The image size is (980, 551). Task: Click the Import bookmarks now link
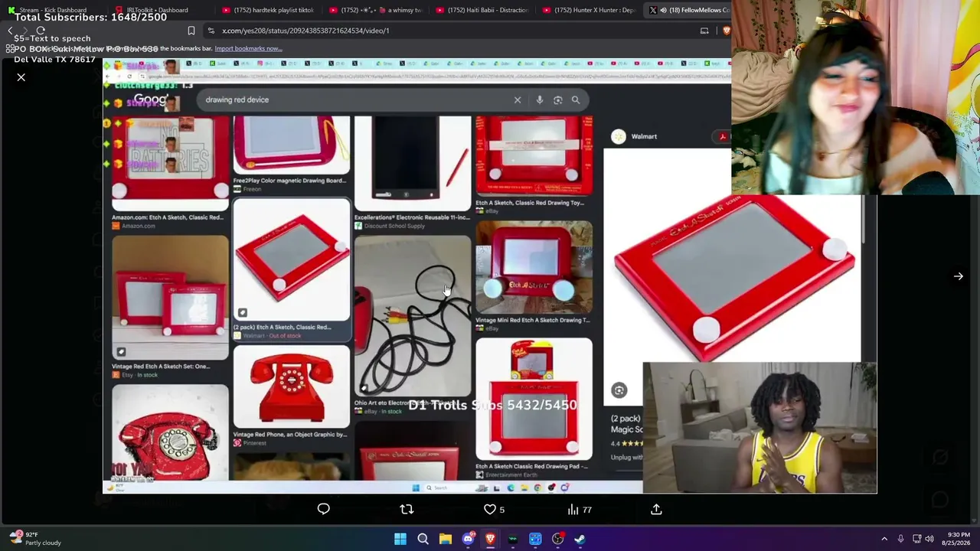click(248, 48)
